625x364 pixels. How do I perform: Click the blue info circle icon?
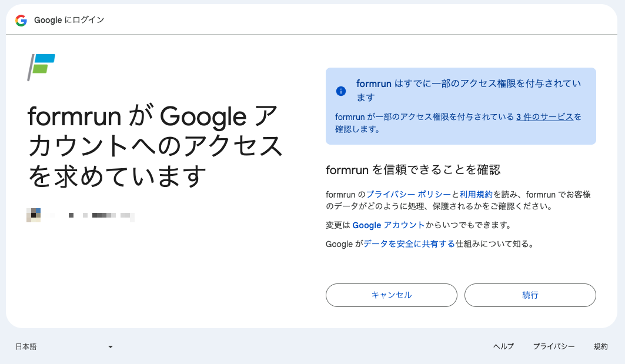tap(341, 91)
